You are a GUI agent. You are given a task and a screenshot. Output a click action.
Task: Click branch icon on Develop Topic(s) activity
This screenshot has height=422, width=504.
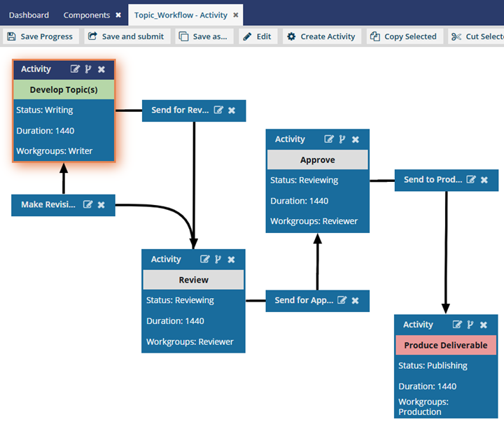tap(88, 69)
